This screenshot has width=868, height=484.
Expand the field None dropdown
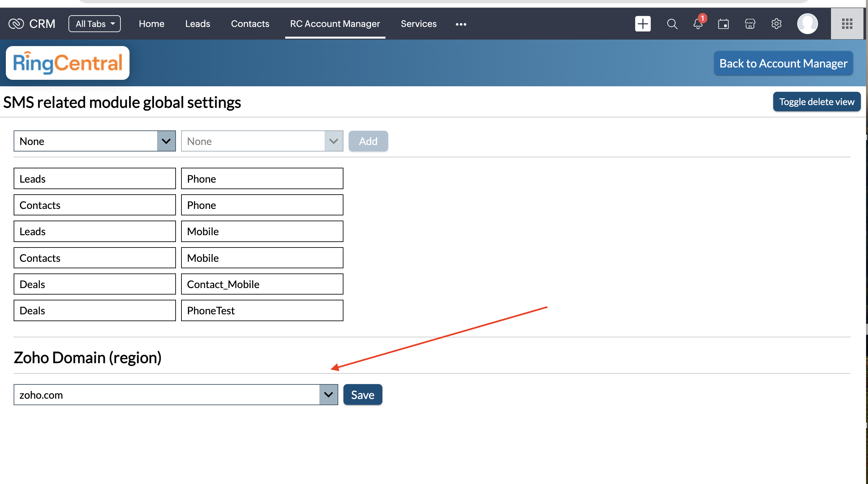click(x=262, y=141)
